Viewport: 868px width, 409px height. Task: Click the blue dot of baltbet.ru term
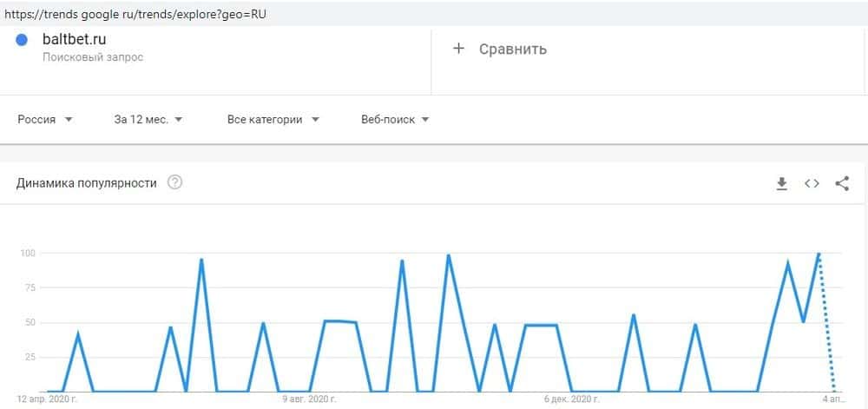point(22,41)
